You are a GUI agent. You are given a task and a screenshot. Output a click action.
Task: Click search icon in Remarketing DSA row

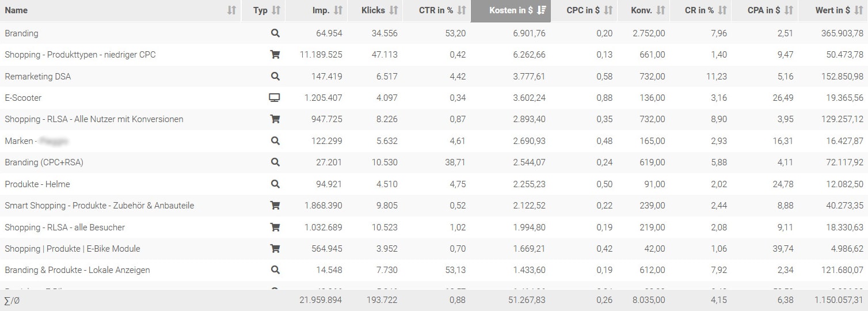(x=275, y=76)
